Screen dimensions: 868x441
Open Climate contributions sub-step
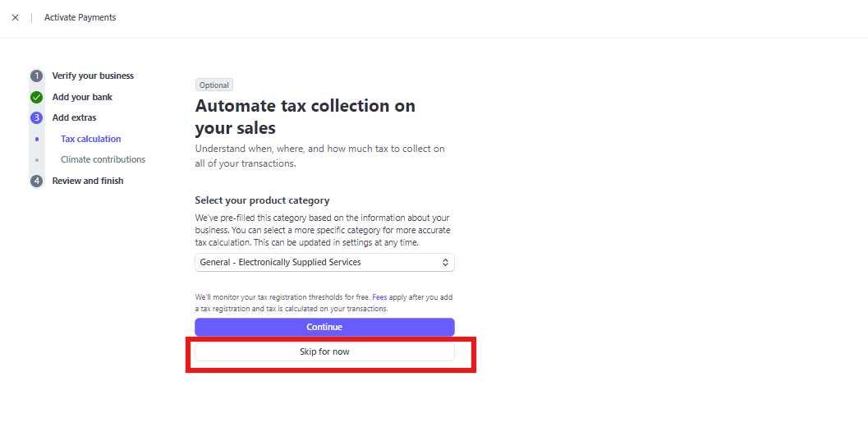click(x=103, y=159)
